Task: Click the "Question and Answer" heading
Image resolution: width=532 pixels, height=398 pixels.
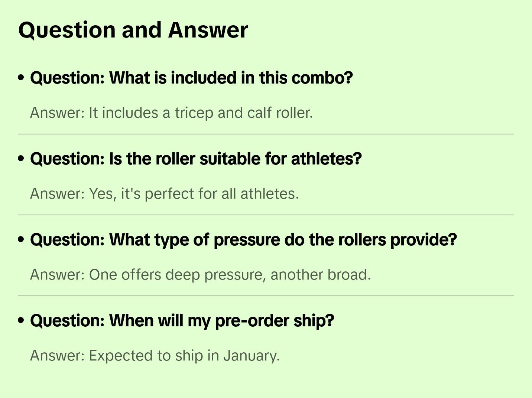Action: pyautogui.click(x=133, y=30)
